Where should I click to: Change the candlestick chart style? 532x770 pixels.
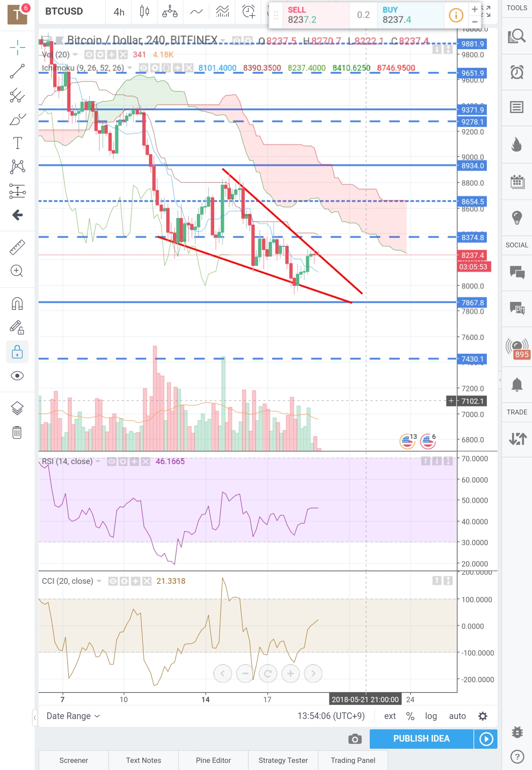145,12
